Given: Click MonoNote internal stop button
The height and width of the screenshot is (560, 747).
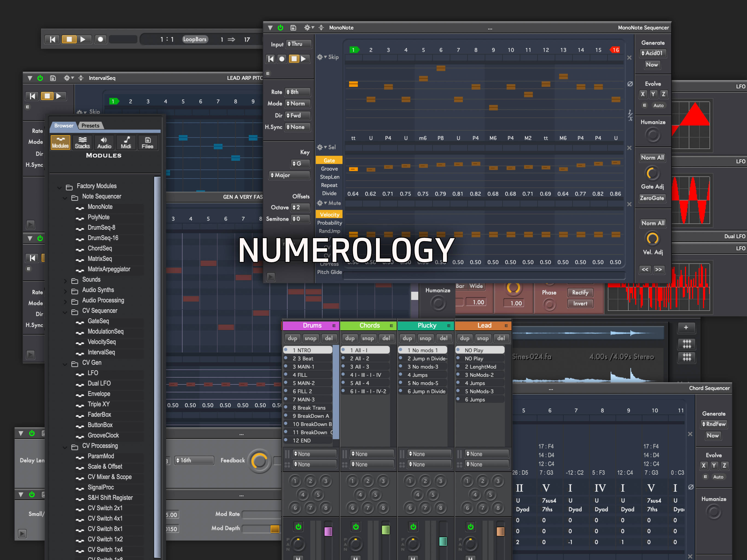Looking at the screenshot, I should click(x=294, y=59).
